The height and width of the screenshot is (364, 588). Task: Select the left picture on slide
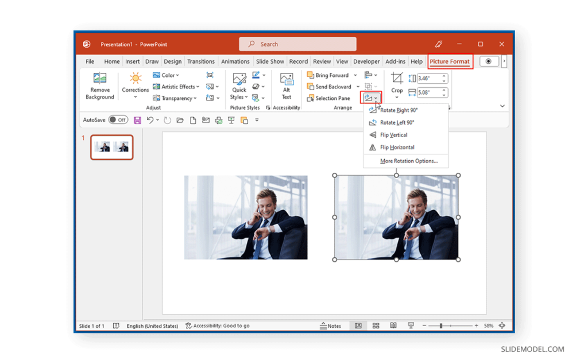pos(246,218)
